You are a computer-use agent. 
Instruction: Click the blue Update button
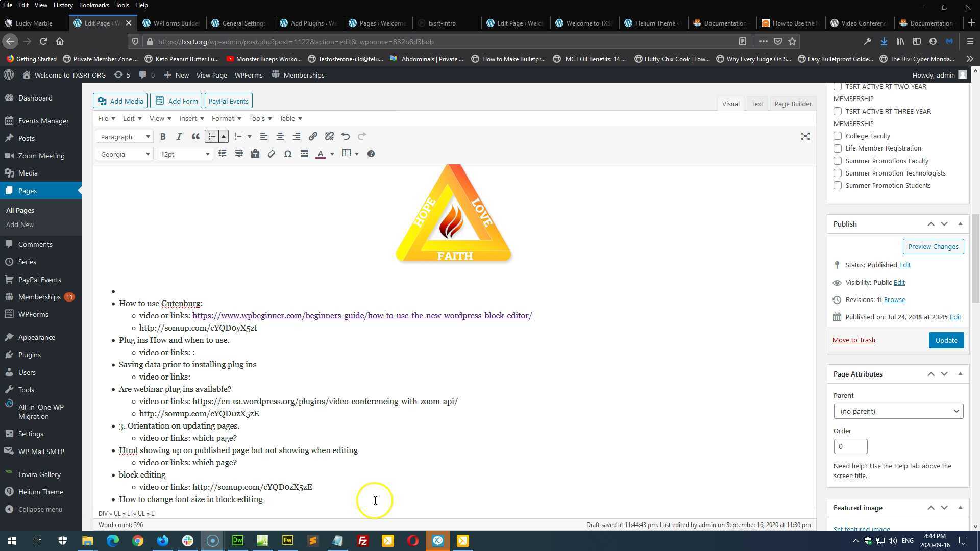946,341
